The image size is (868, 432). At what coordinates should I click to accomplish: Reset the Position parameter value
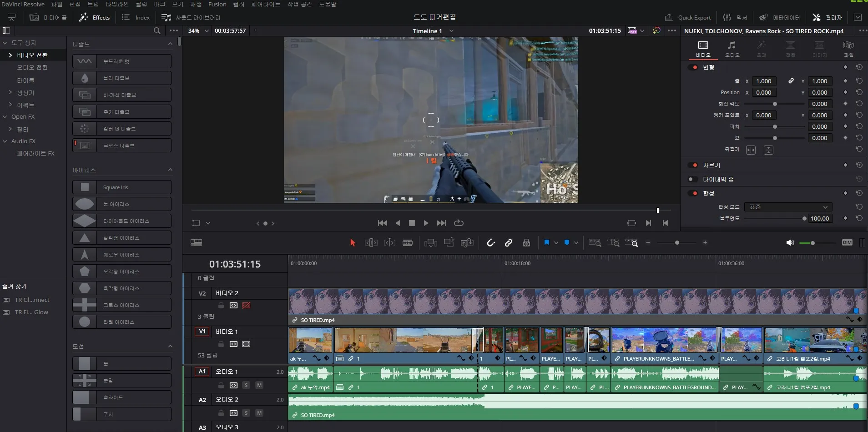tap(859, 92)
